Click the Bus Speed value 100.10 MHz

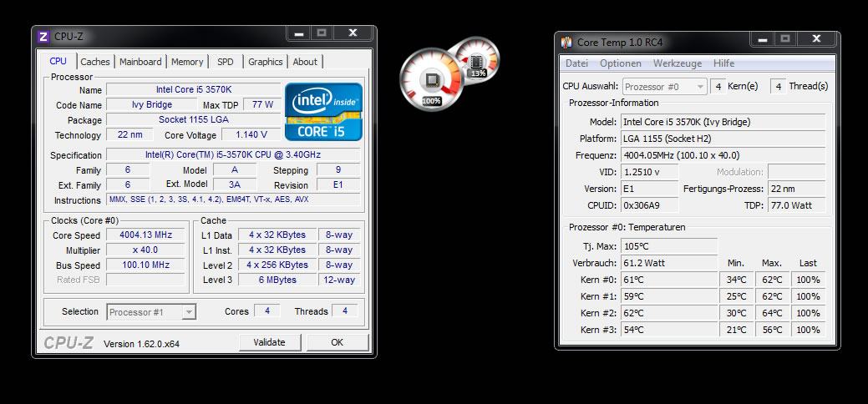coord(146,265)
